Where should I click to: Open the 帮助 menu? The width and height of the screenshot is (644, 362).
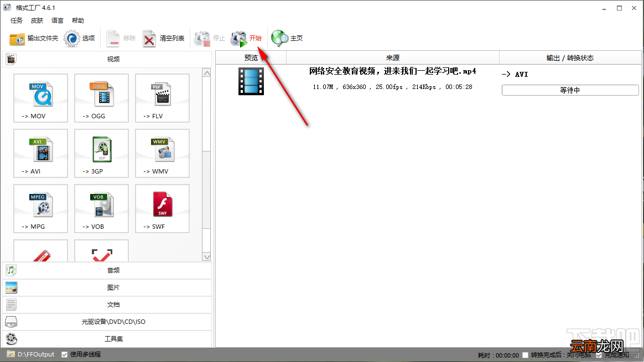[78, 20]
